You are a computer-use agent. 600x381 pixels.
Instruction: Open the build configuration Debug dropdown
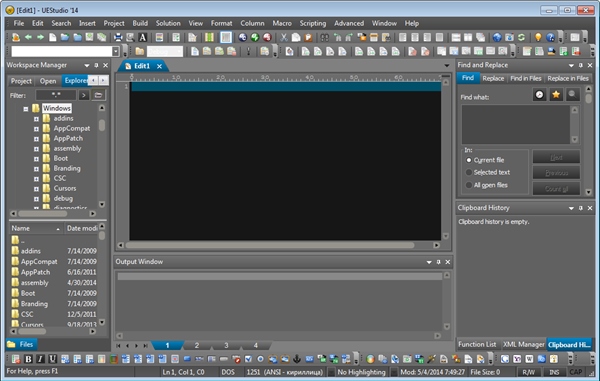click(x=165, y=51)
